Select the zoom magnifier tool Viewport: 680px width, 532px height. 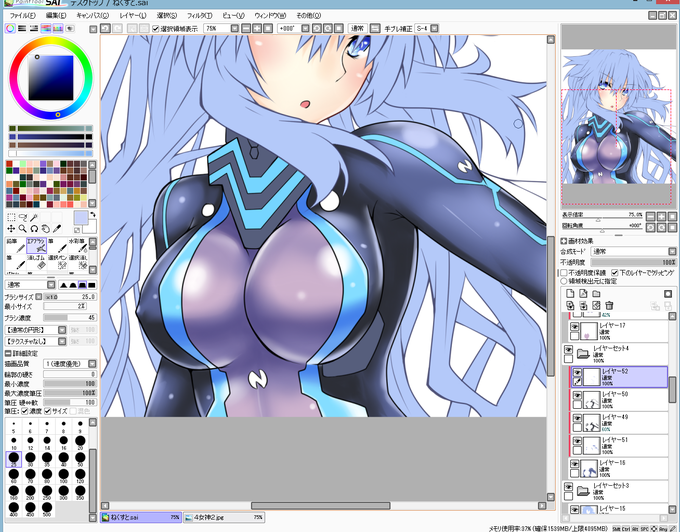(23, 228)
